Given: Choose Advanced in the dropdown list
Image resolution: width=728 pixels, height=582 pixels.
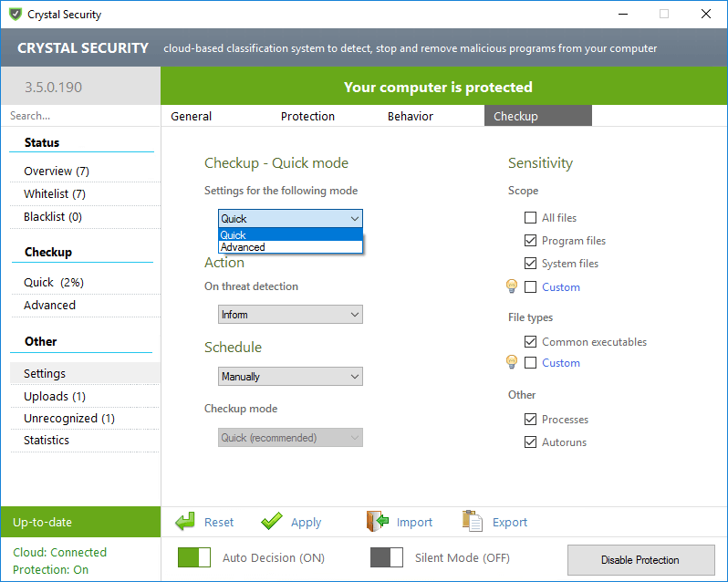Looking at the screenshot, I should 290,247.
